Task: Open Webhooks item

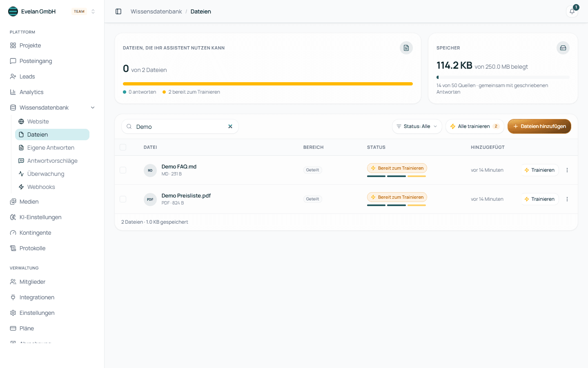Action: [52, 187]
